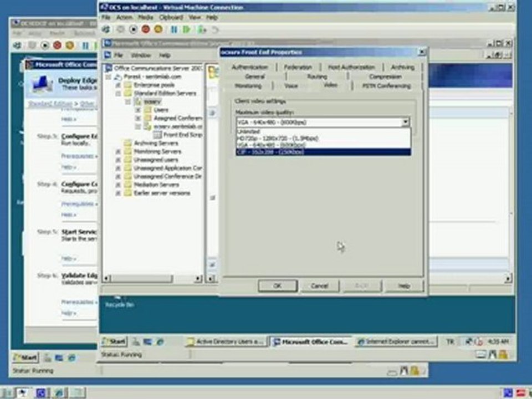Screen dimensions: 532x399
Task: Click Cancel in Front End Properties
Action: (x=320, y=286)
